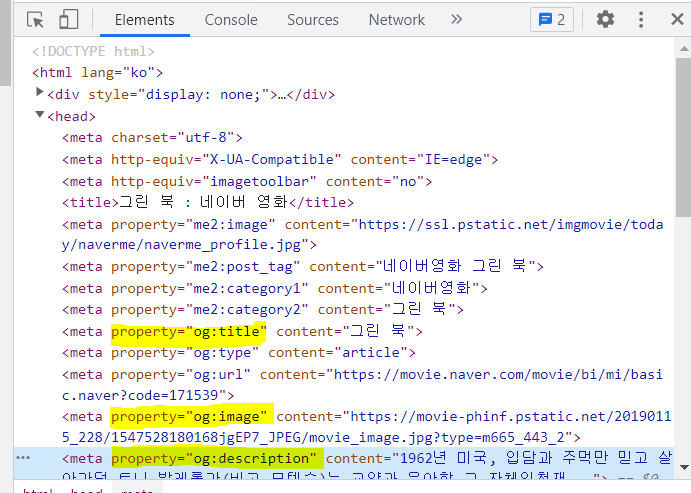Show more tabs with the double chevron
This screenshot has width=691, height=493.
pyautogui.click(x=457, y=19)
